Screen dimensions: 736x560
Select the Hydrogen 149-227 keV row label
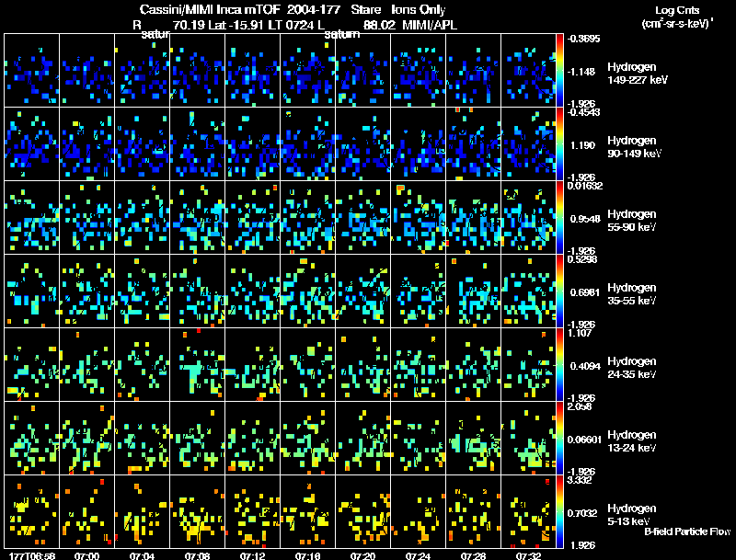coord(638,74)
